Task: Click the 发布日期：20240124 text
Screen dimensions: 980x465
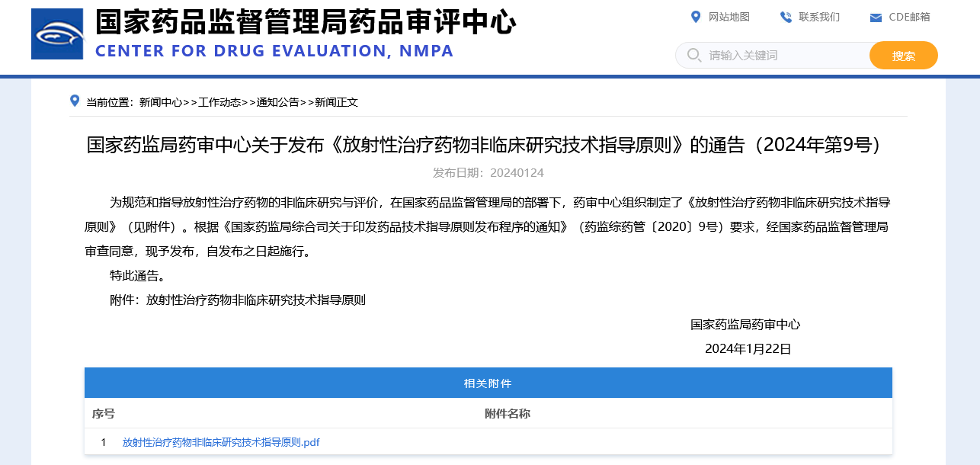Action: [x=488, y=173]
